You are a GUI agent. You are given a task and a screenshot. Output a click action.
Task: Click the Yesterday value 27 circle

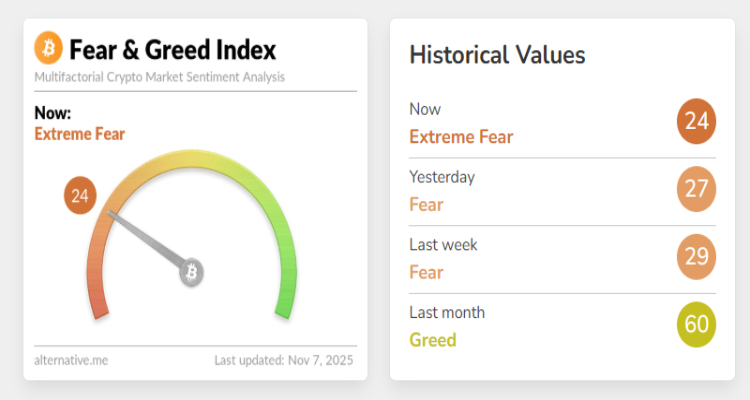pyautogui.click(x=696, y=190)
